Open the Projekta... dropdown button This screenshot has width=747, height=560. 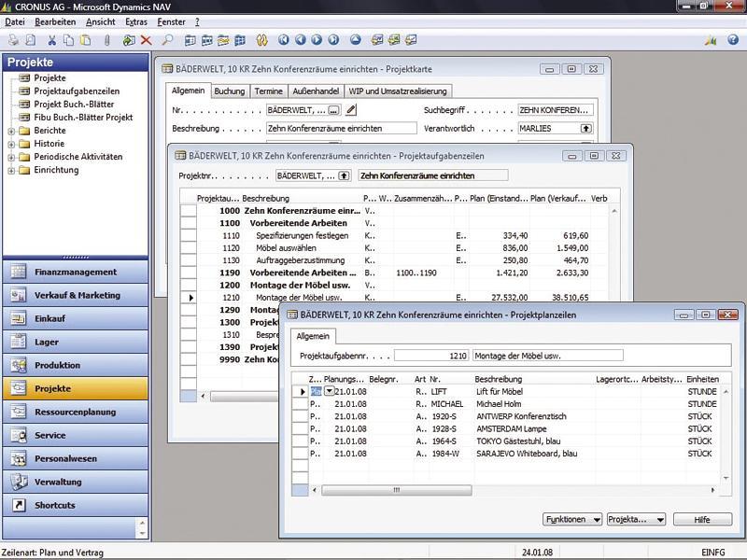[636, 519]
